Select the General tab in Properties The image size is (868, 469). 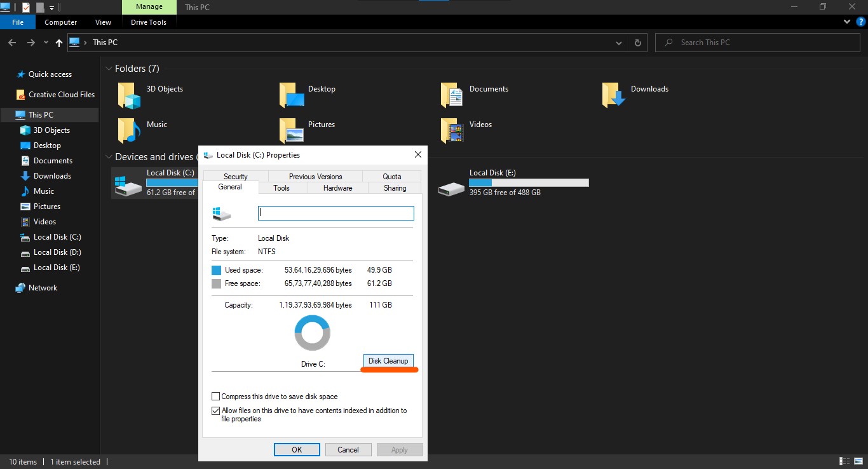pyautogui.click(x=230, y=187)
